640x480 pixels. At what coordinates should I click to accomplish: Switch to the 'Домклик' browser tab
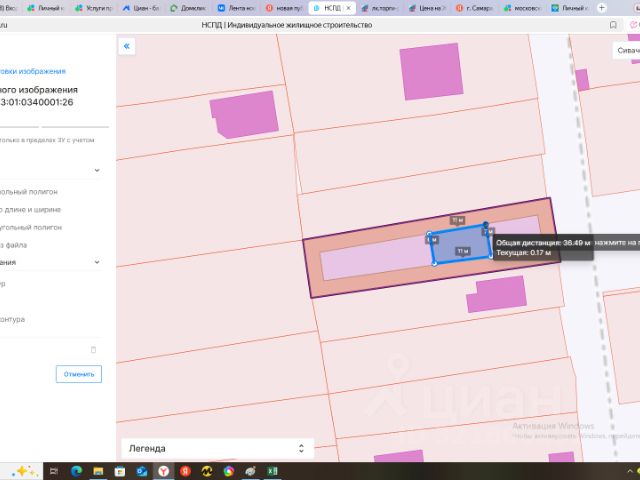coord(188,8)
